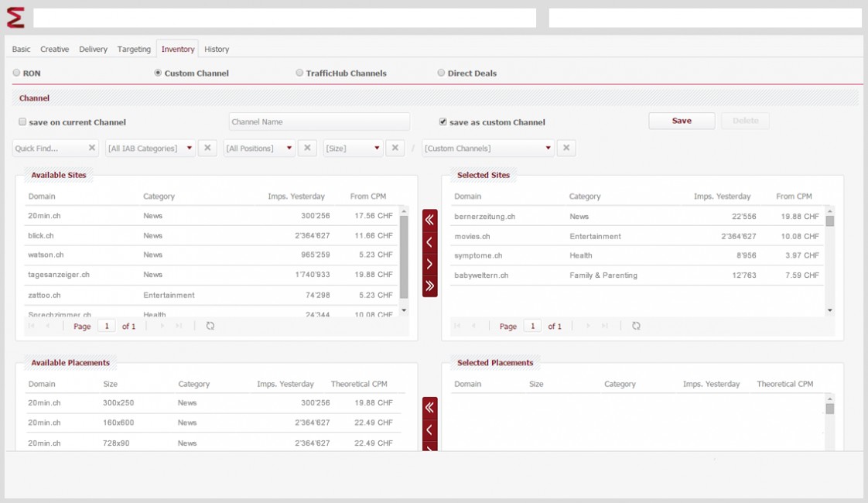Screen dimensions: 868x503
Task: Click the Save button
Action: pos(682,121)
